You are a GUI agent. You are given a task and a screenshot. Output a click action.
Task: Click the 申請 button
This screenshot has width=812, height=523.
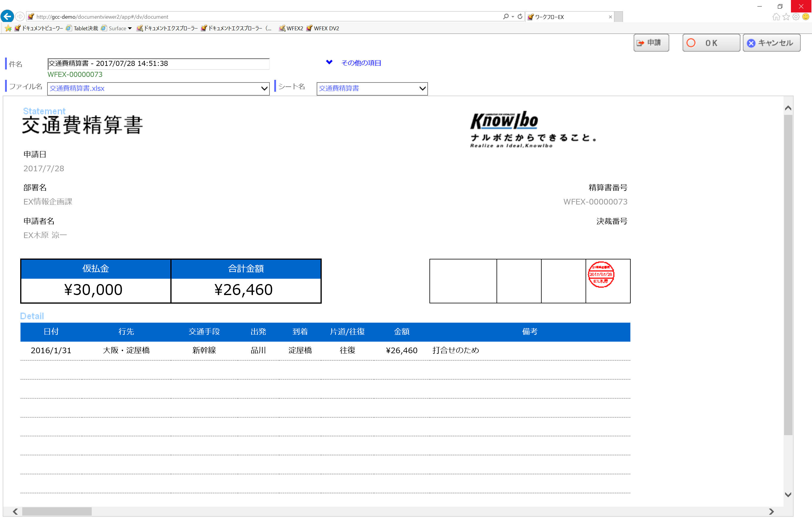(651, 43)
